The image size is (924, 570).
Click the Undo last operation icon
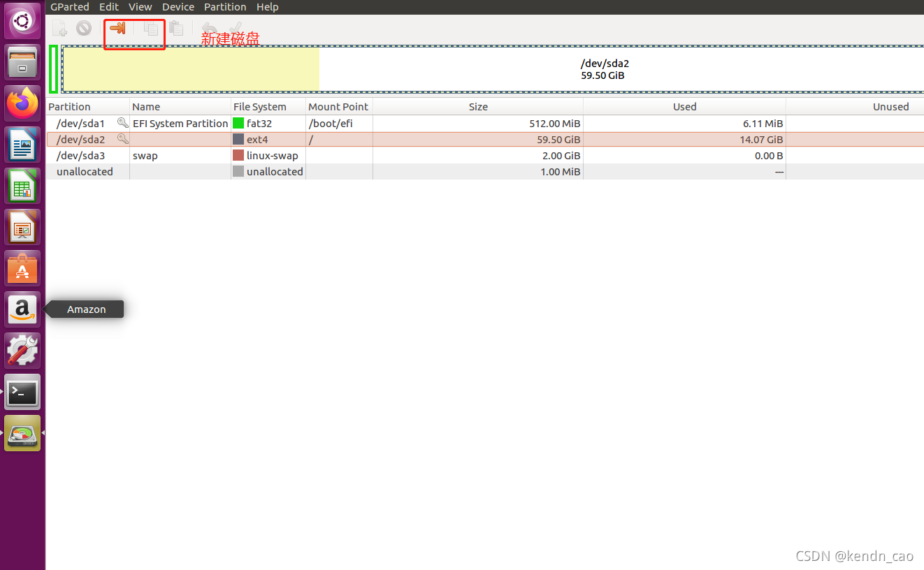[209, 29]
